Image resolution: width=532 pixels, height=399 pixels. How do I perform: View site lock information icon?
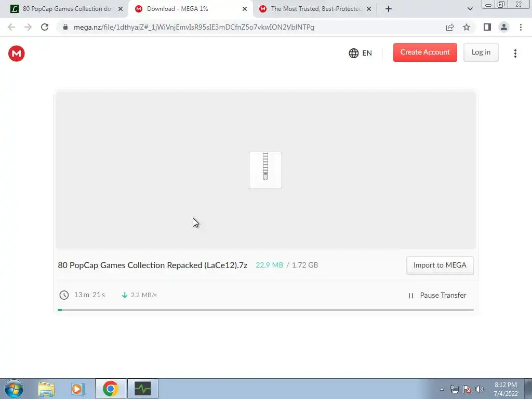(65, 27)
